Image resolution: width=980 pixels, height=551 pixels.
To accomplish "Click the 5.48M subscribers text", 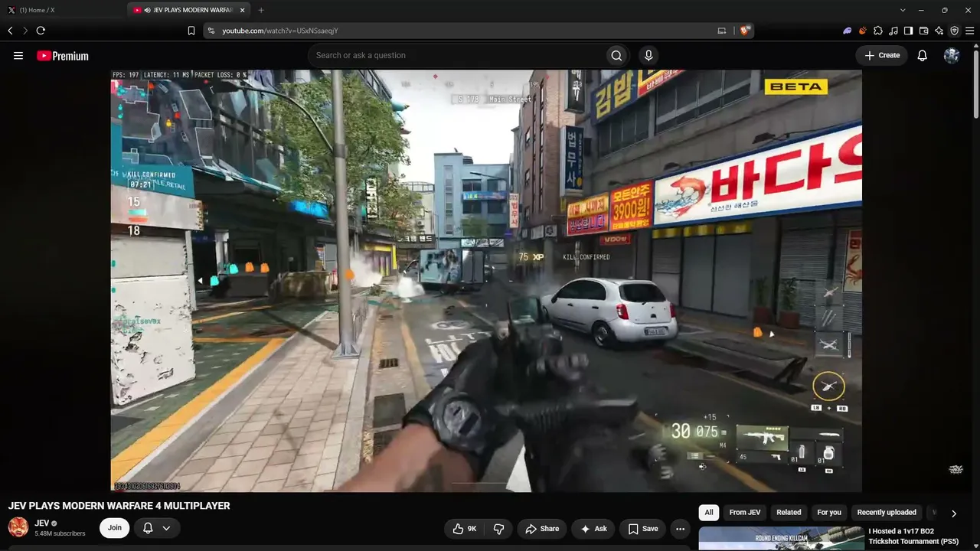I will click(60, 533).
